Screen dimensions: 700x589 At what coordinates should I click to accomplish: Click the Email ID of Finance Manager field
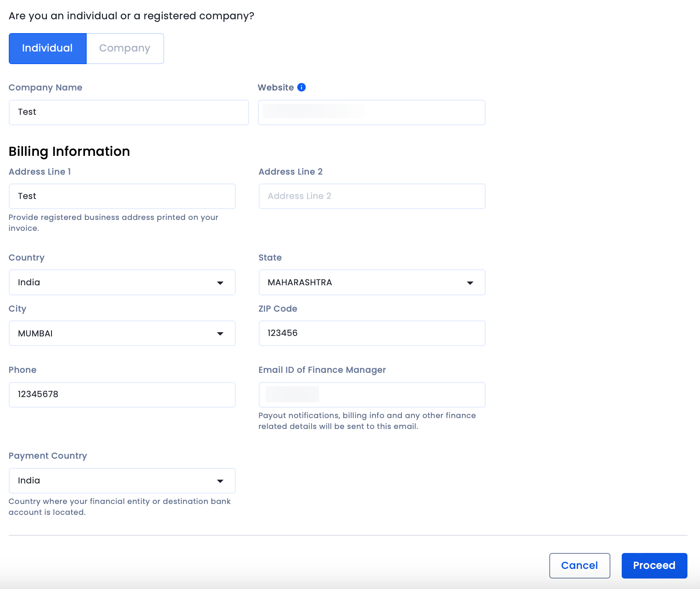[372, 395]
